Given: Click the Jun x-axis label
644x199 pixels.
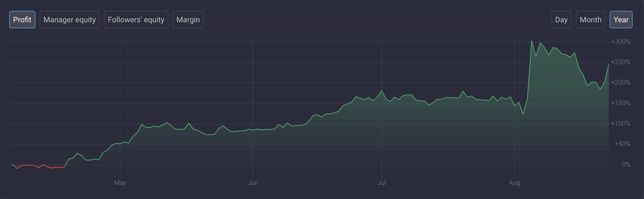Looking at the screenshot, I should coord(253,183).
